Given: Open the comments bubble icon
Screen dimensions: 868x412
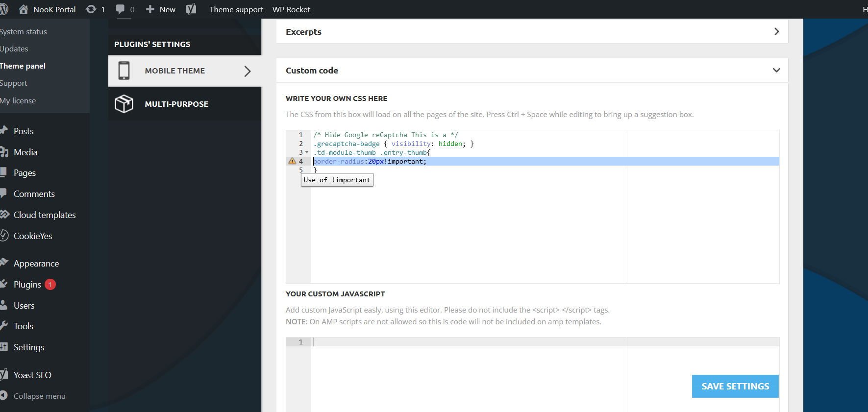Looking at the screenshot, I should coord(120,9).
